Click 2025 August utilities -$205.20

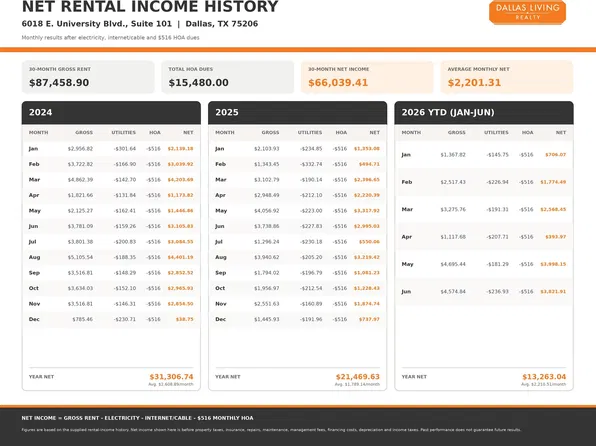(311, 257)
